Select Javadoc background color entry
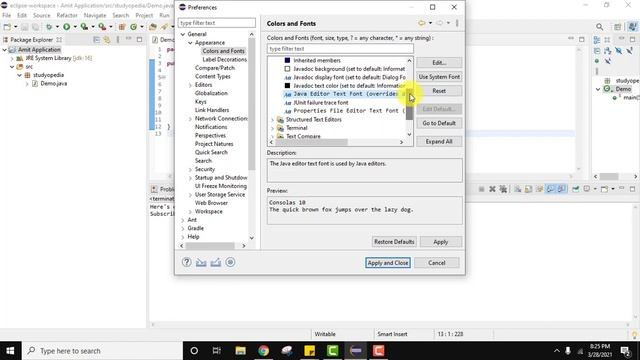Screen dimensions: 640x360 (x=344, y=69)
